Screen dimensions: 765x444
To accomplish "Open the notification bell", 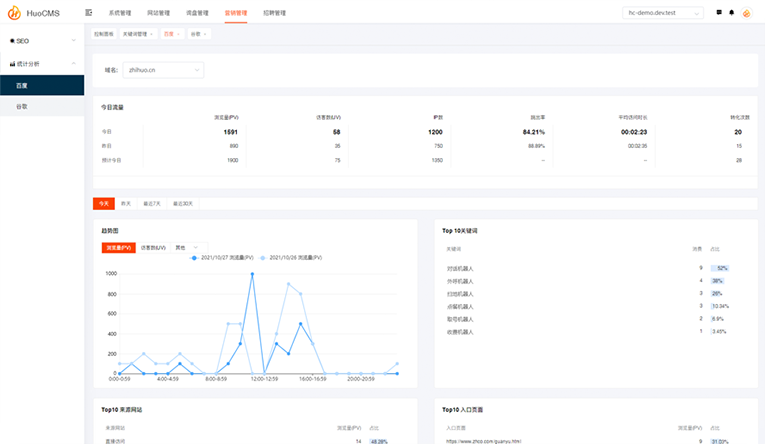I will tap(732, 13).
